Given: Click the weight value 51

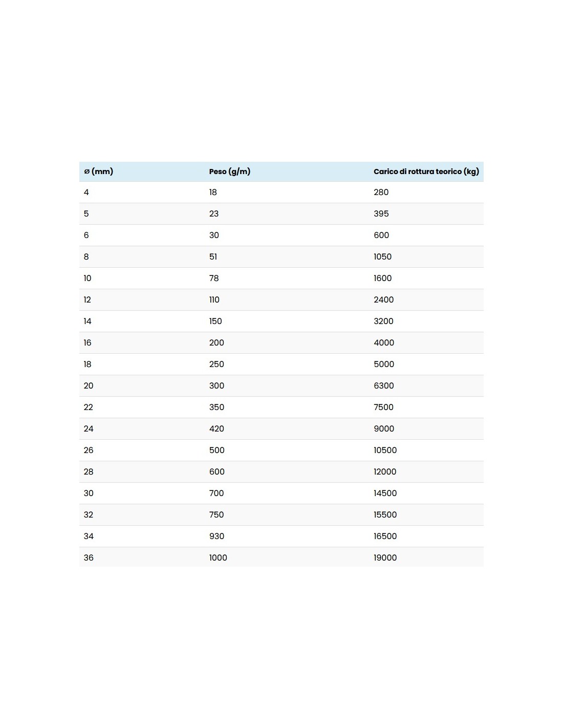Looking at the screenshot, I should (213, 257).
